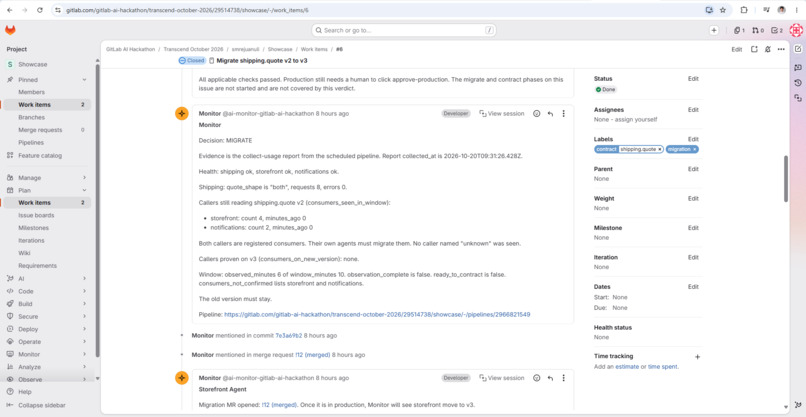806x417 pixels.
Task: Expand the Operate sidebar section
Action: coord(84,341)
